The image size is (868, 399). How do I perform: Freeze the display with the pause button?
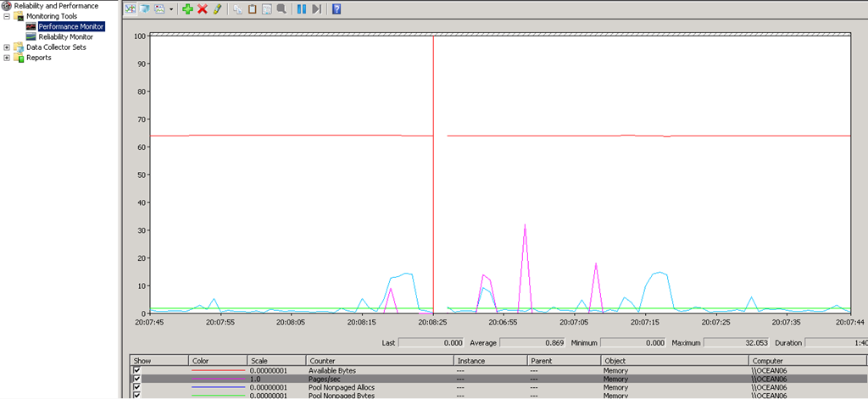pos(302,8)
